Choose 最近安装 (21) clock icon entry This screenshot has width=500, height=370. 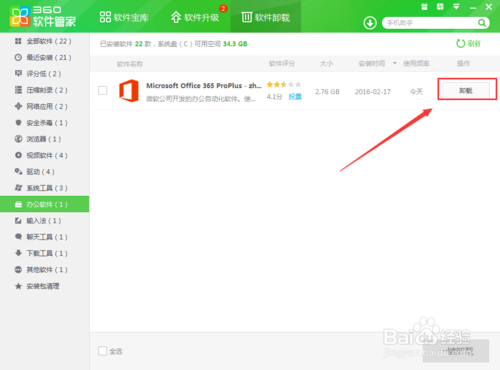point(45,57)
